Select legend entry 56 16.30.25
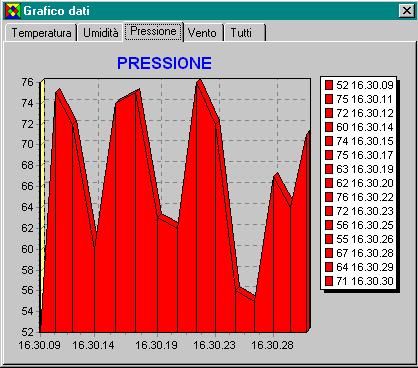The width and height of the screenshot is (418, 368). [x=359, y=225]
